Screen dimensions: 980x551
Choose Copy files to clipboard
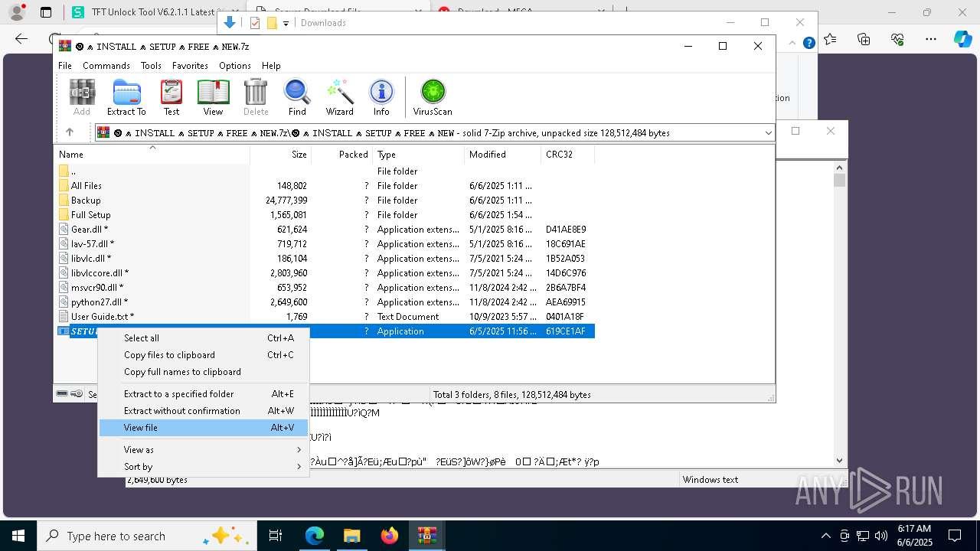click(x=203, y=355)
